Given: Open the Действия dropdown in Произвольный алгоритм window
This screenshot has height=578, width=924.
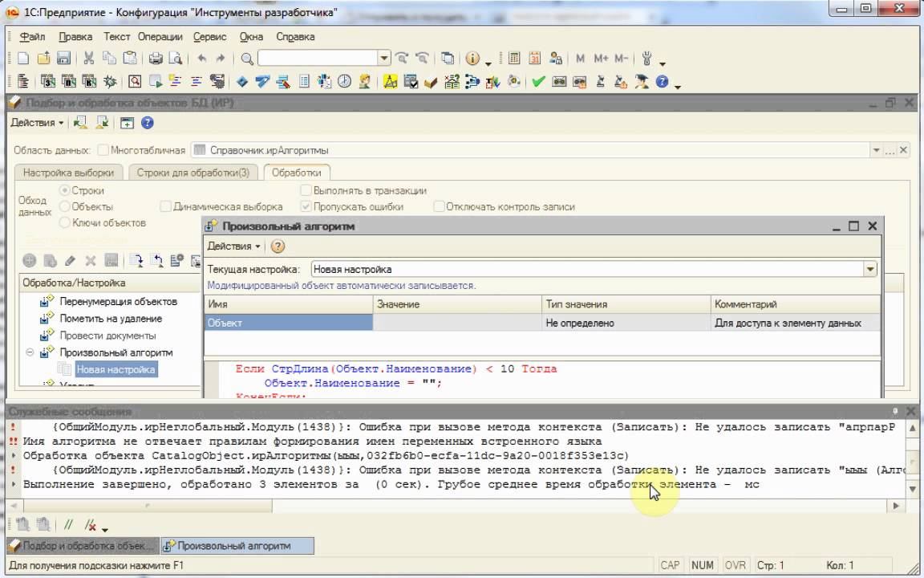Looking at the screenshot, I should (x=233, y=246).
